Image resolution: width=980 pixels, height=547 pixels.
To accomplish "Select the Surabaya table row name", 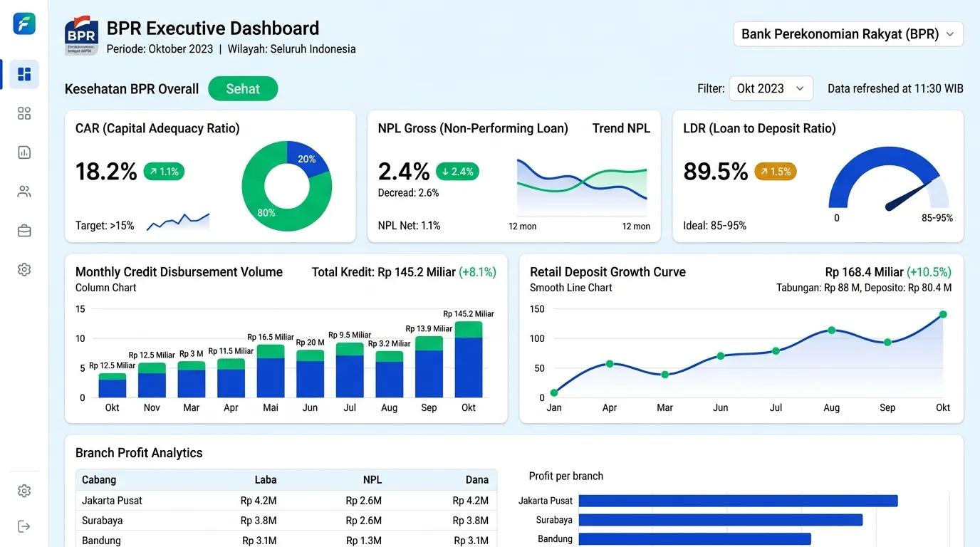I will coord(102,521).
